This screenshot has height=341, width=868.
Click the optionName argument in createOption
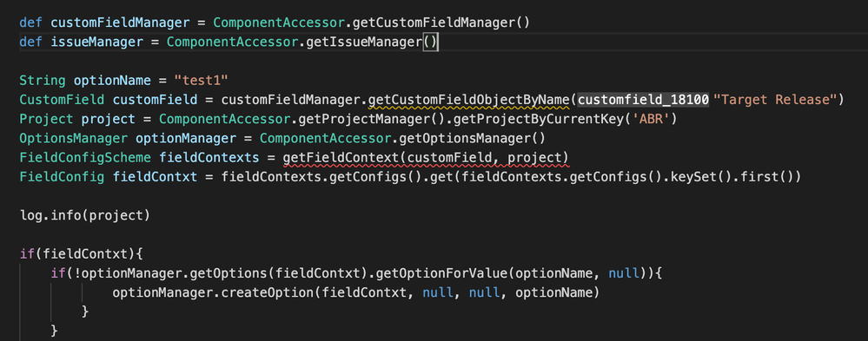[x=553, y=293]
